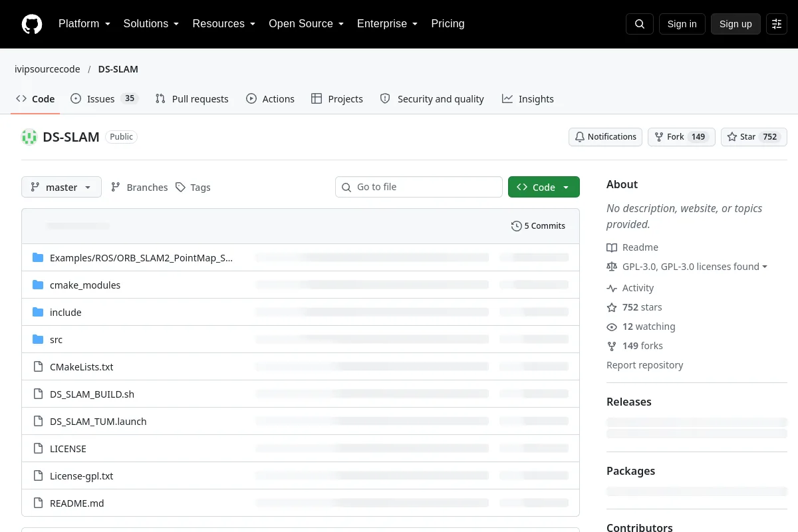Open the CMakeLists.txt file name
This screenshot has width=798, height=532.
coord(82,366)
